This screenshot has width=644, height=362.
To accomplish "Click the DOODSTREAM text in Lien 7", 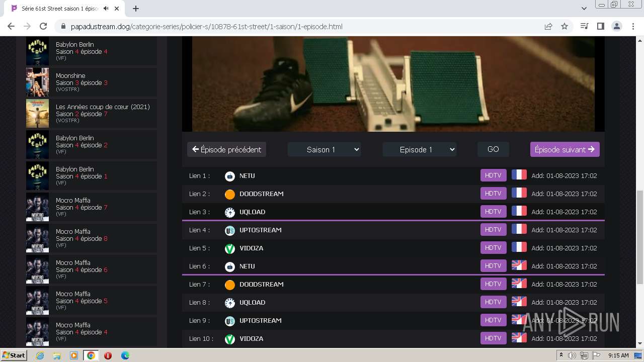I will [262, 285].
